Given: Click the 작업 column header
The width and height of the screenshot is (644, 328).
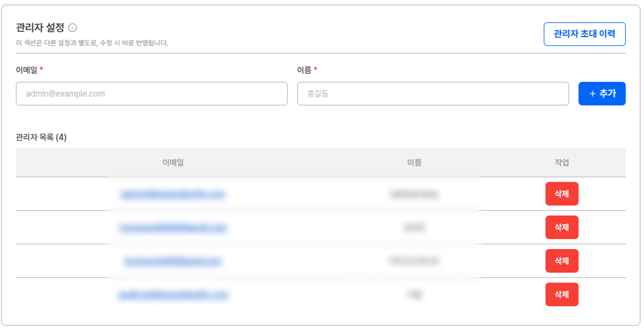Looking at the screenshot, I should tap(561, 163).
